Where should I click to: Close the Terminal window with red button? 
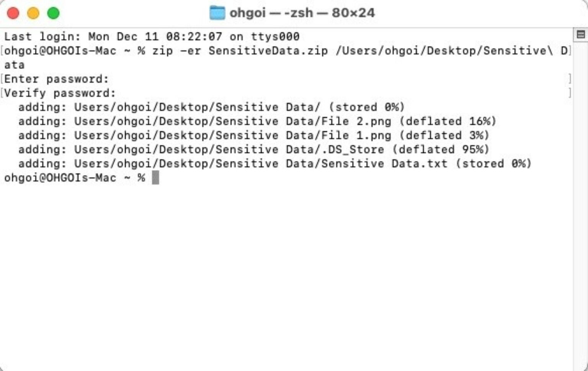coord(13,13)
